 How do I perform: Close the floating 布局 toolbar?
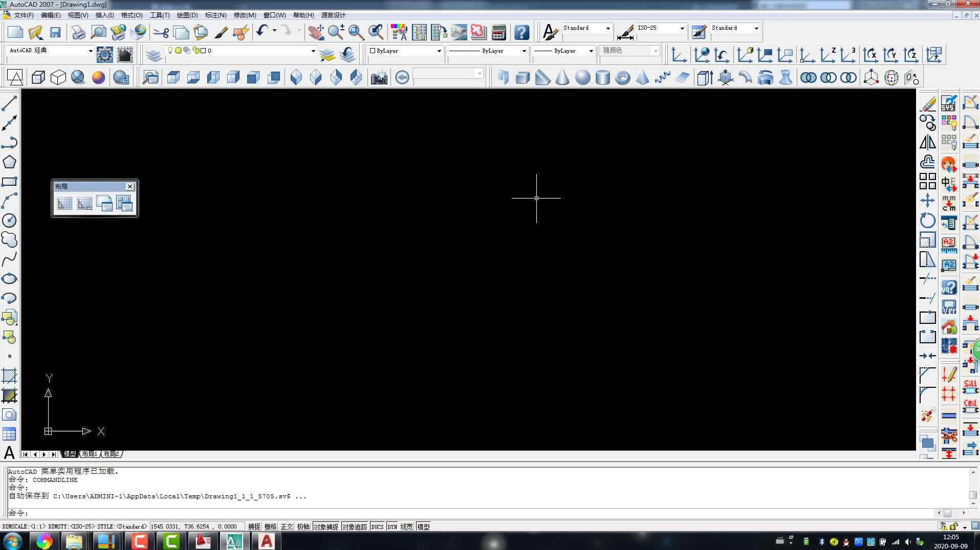130,187
